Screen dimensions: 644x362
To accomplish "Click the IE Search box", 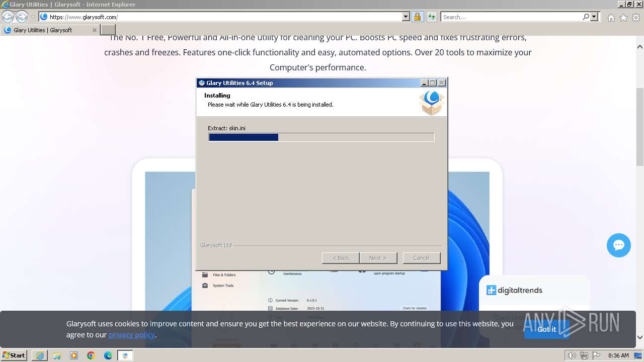I will point(512,17).
